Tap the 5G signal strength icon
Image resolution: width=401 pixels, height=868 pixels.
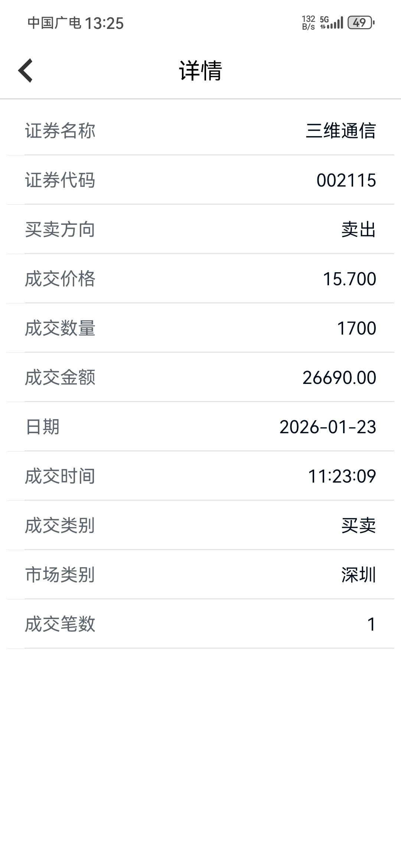tap(332, 23)
